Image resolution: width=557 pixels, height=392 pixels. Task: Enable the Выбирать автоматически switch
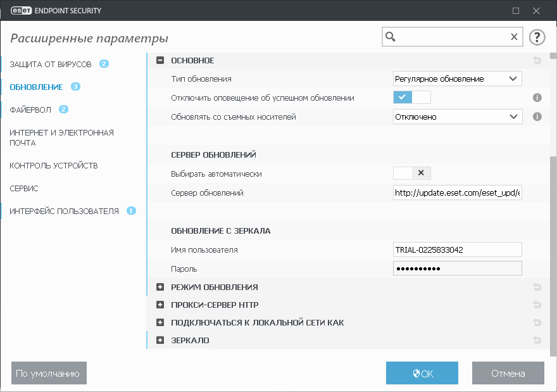pos(412,174)
